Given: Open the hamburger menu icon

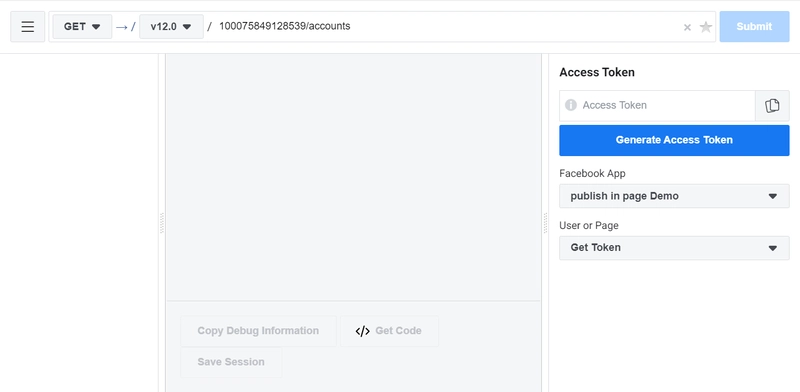Looking at the screenshot, I should pyautogui.click(x=28, y=27).
